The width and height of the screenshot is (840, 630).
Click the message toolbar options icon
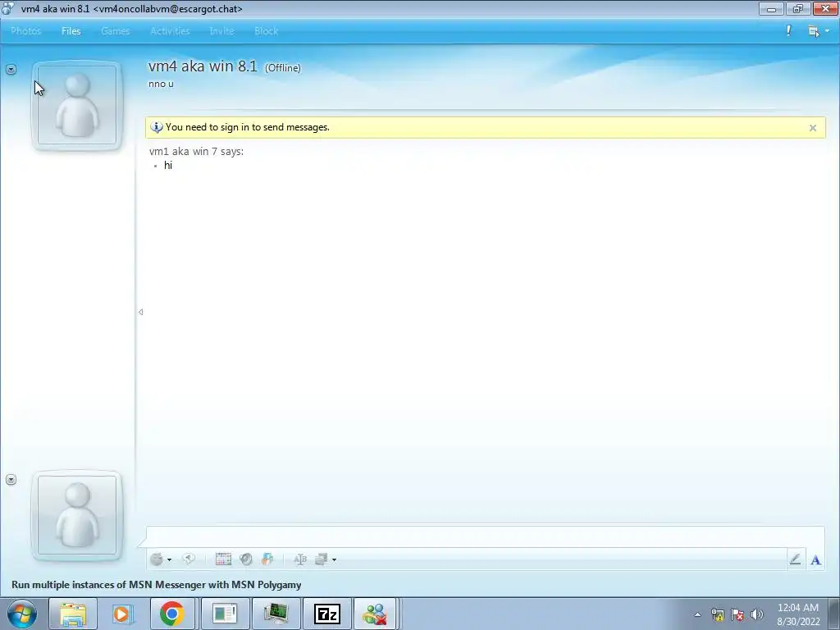pyautogui.click(x=322, y=559)
